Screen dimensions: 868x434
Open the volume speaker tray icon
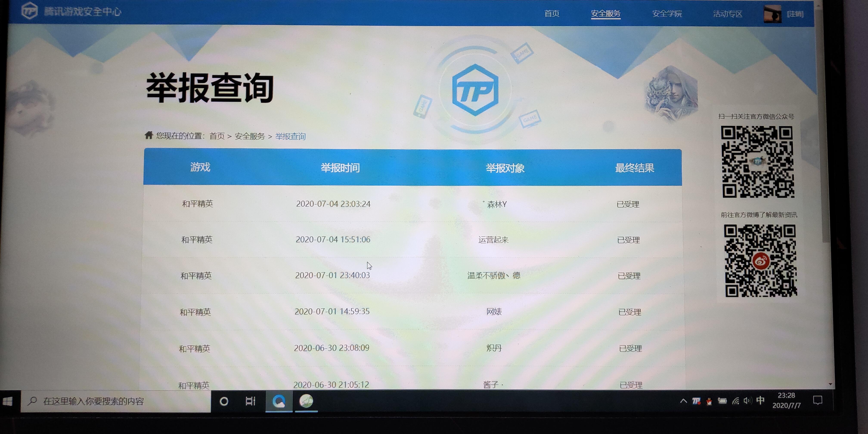[x=748, y=401]
